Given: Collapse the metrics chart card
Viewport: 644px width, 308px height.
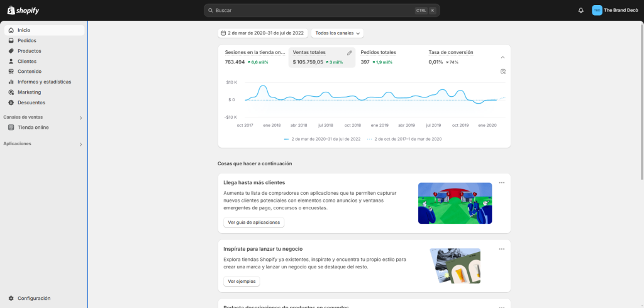Looking at the screenshot, I should 502,57.
